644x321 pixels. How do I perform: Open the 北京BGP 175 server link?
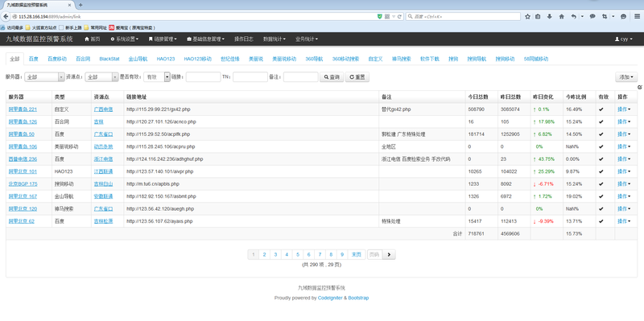[23, 184]
